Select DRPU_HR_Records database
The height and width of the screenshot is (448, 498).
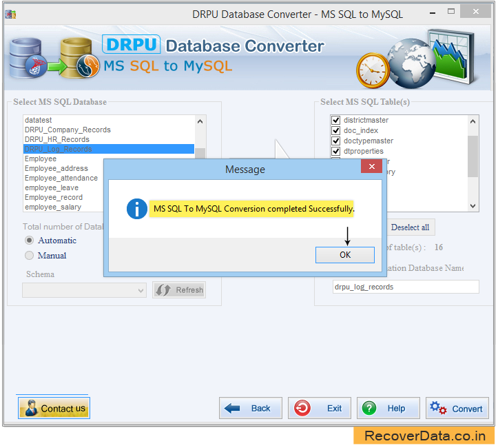pos(109,139)
